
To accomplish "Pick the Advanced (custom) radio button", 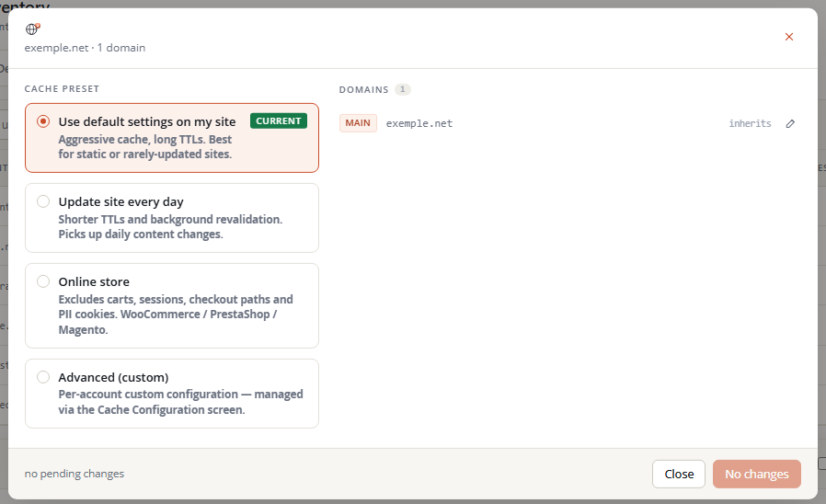I will coord(43,377).
